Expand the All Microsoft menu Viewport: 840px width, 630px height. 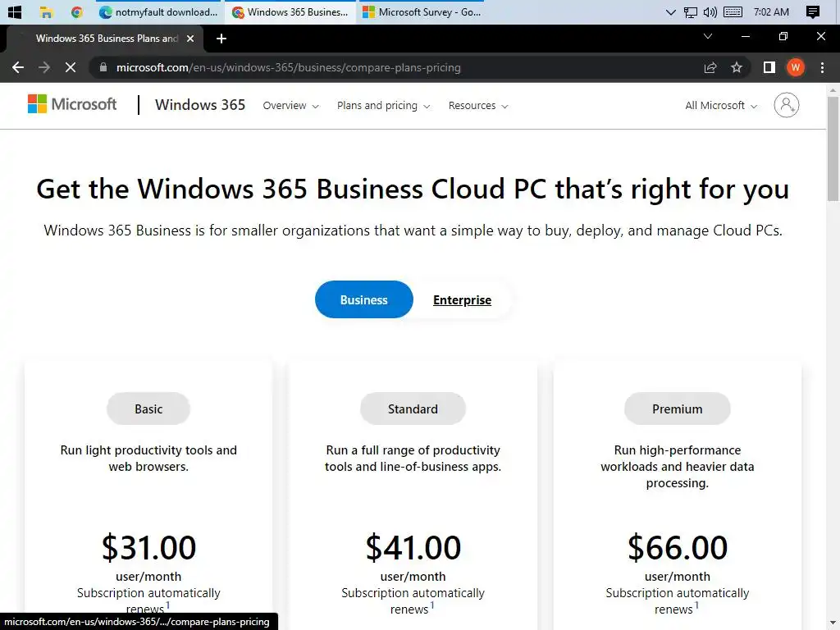coord(721,106)
